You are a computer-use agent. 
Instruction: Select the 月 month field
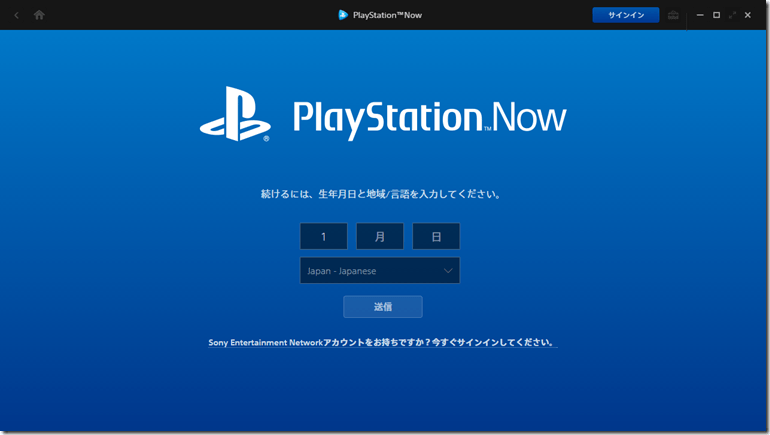[380, 236]
